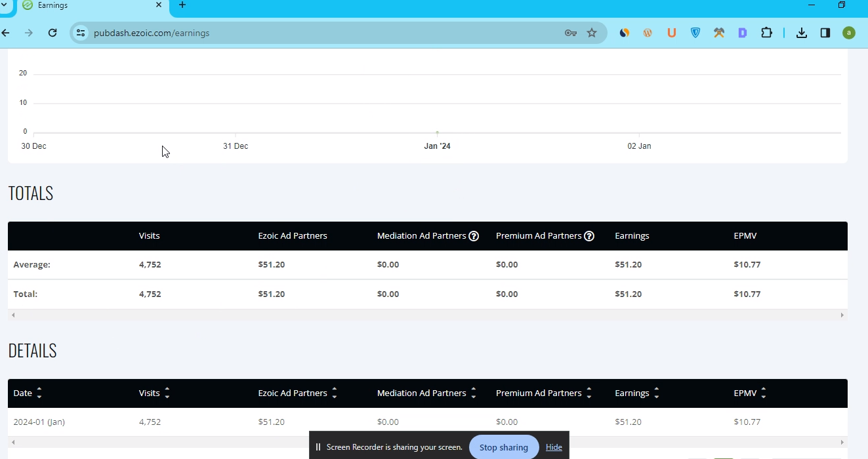Open the profile avatar menu
The image size is (868, 459).
[x=849, y=33]
